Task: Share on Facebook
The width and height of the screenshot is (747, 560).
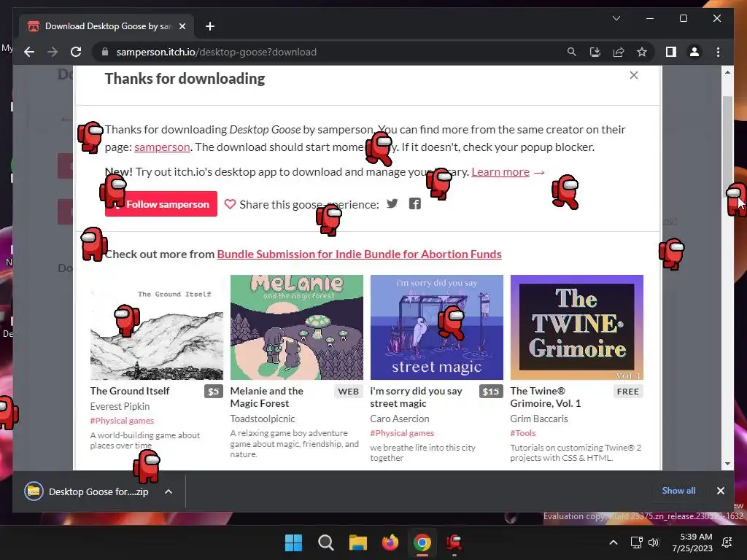Action: click(415, 204)
